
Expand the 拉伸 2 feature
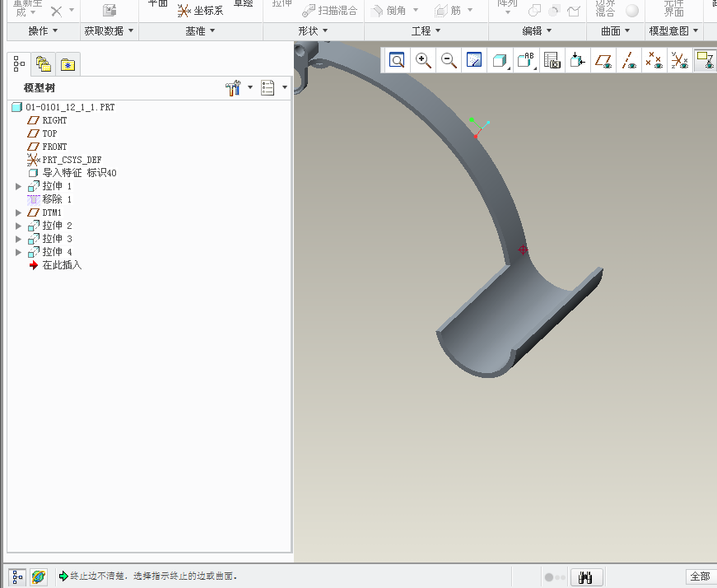[x=18, y=226]
